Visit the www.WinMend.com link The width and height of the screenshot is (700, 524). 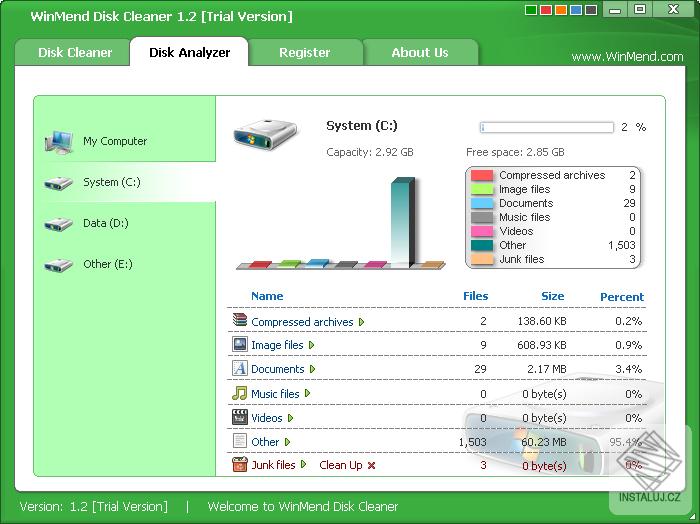[627, 57]
